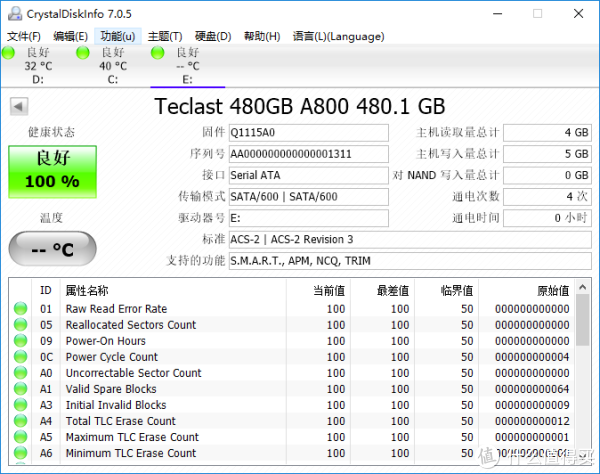Click the 属性名称 column header

(173, 290)
